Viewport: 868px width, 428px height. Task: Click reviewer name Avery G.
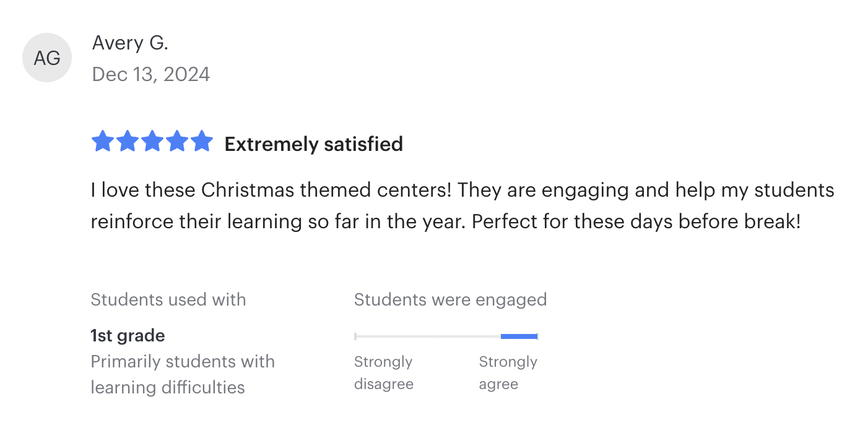point(130,43)
